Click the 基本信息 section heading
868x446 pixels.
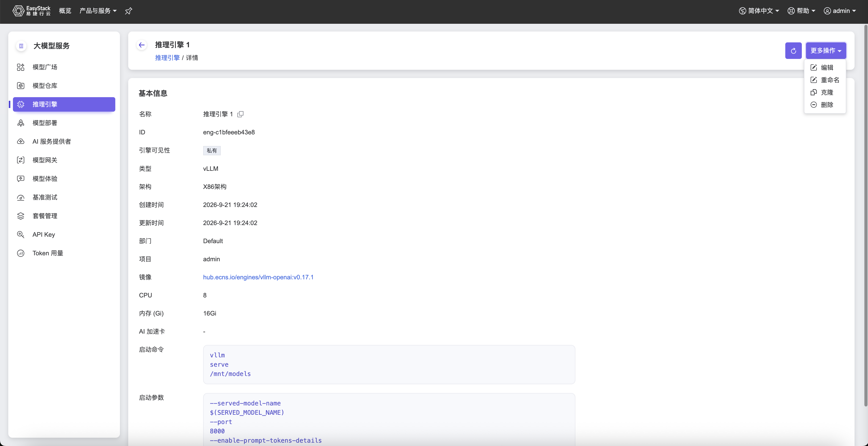click(x=153, y=93)
